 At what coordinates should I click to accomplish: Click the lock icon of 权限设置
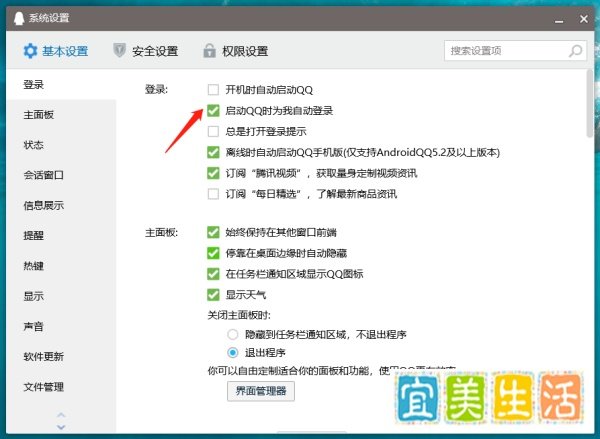coord(209,51)
